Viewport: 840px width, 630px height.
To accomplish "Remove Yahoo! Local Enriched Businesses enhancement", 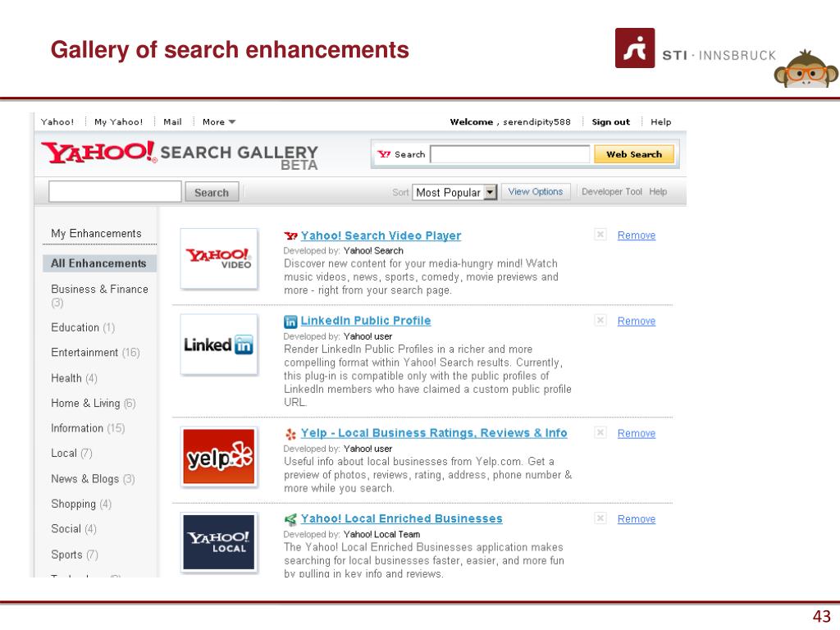I will (x=637, y=519).
